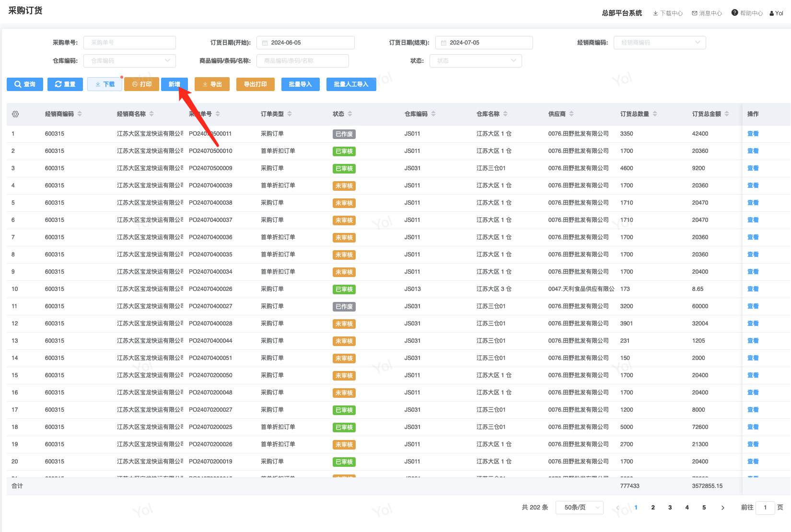The height and width of the screenshot is (532, 791).
Task: Click the 查询 search button
Action: point(25,84)
